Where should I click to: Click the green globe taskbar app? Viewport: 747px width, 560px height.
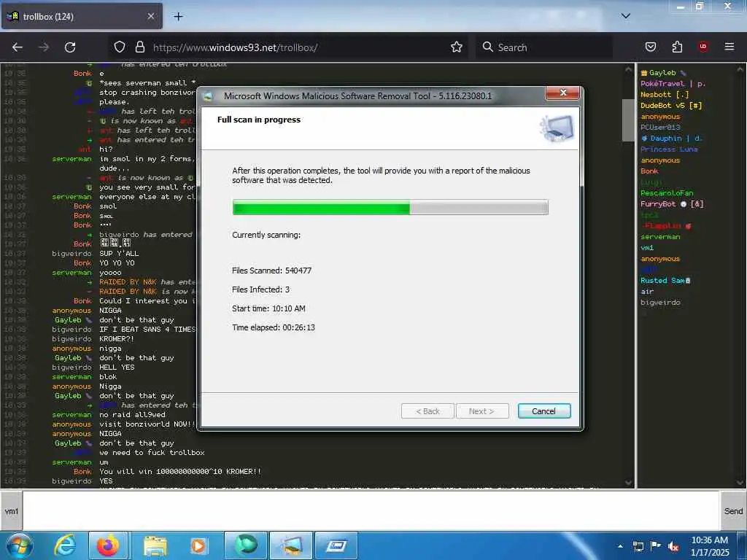[246, 545]
